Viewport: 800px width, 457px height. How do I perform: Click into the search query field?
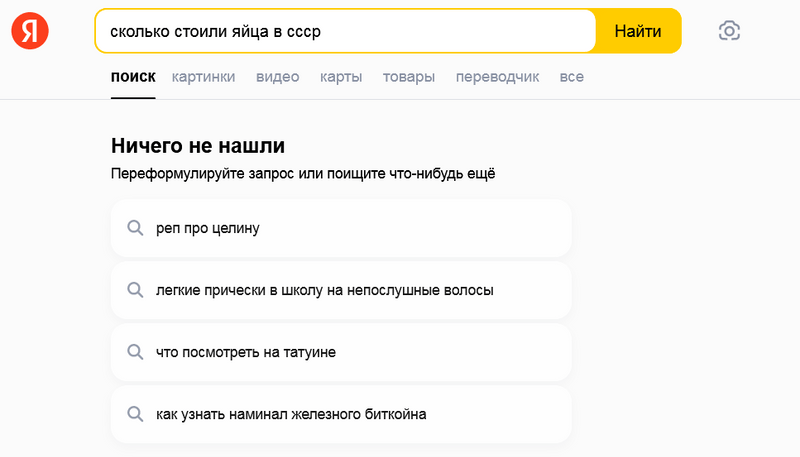coord(345,31)
